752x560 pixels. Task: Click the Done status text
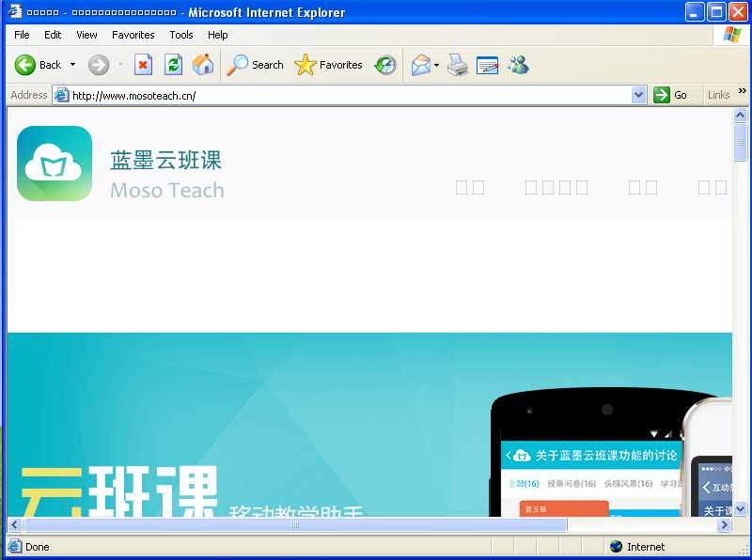38,547
